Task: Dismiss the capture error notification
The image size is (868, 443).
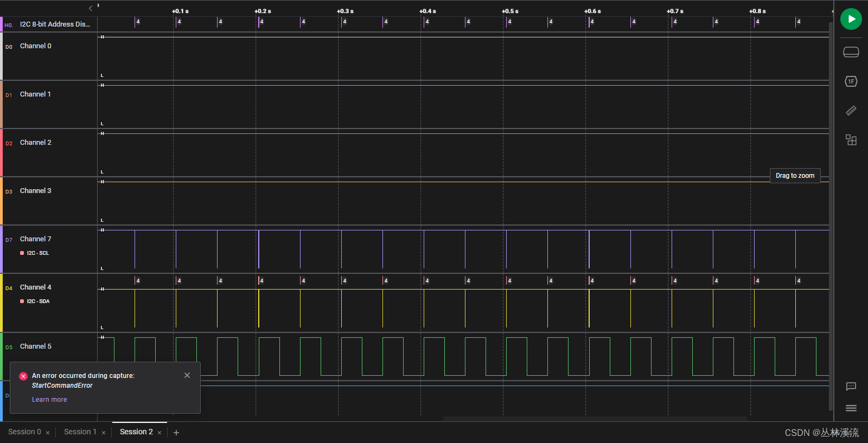Action: [187, 375]
